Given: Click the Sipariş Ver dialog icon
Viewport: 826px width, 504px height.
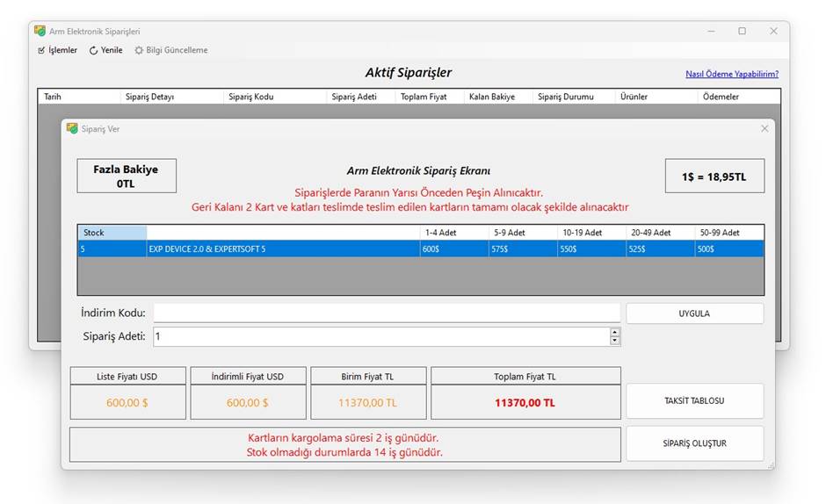Looking at the screenshot, I should pos(72,129).
